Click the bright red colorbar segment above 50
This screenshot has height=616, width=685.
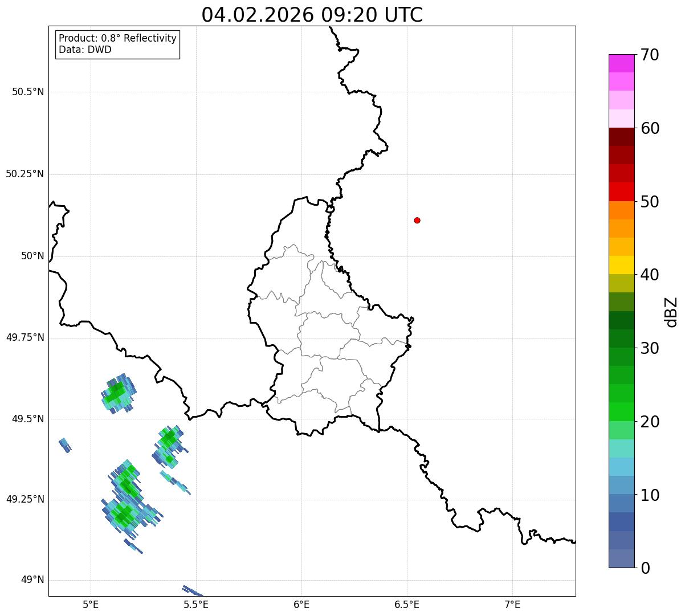point(621,191)
